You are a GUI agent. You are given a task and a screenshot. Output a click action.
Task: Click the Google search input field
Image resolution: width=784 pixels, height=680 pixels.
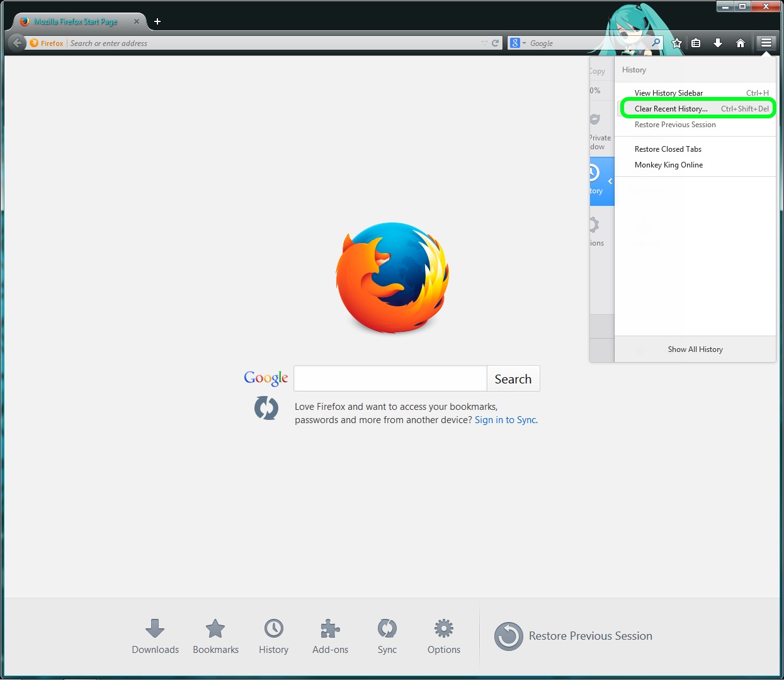pyautogui.click(x=390, y=379)
